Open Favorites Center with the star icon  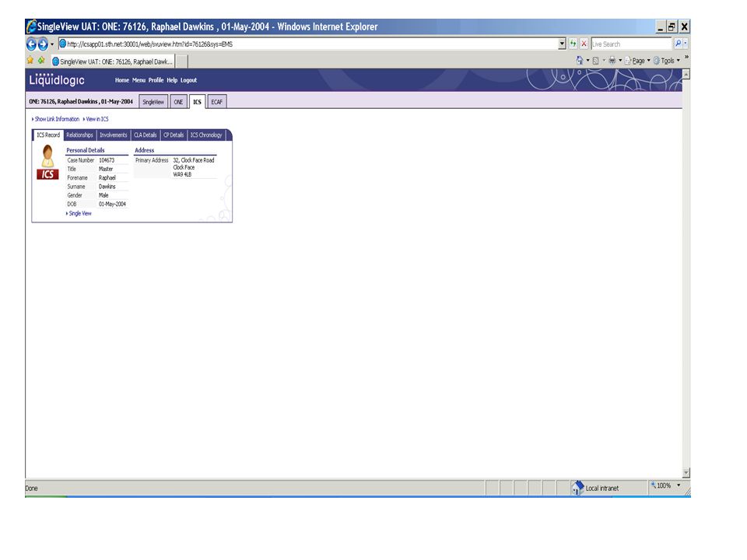click(30, 61)
